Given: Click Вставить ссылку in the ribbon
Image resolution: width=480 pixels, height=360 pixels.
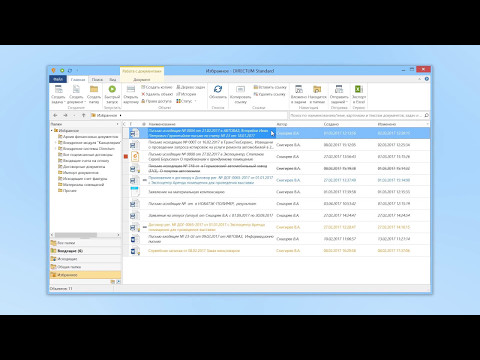Looking at the screenshot, I should pyautogui.click(x=270, y=87).
